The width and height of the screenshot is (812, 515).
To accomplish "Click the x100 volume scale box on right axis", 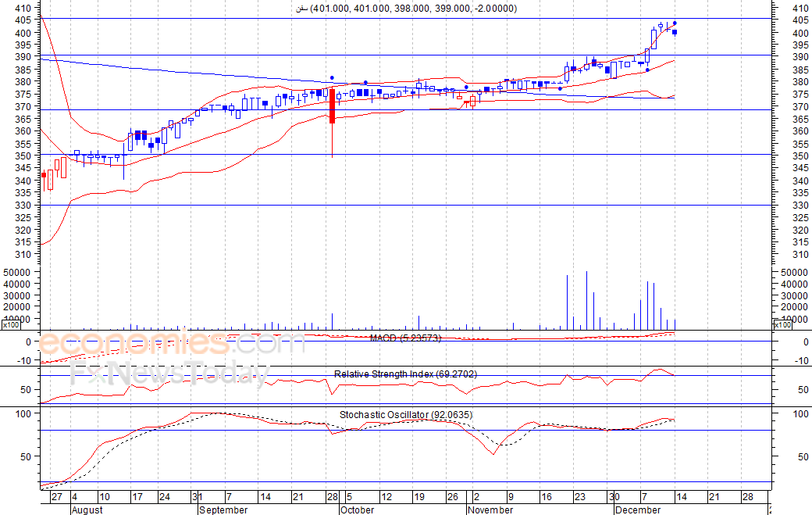I will (x=782, y=325).
